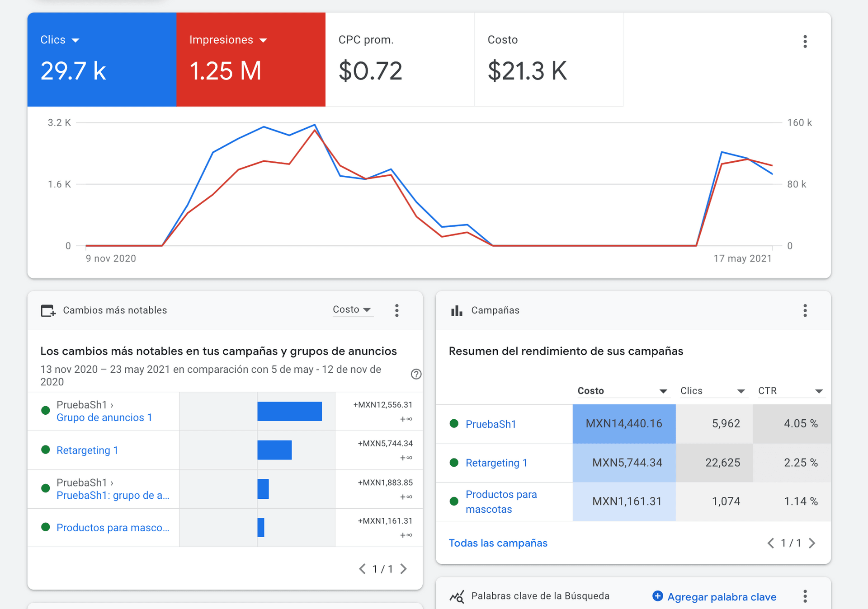
Task: Go to next page in Cambios más notables
Action: (x=404, y=569)
